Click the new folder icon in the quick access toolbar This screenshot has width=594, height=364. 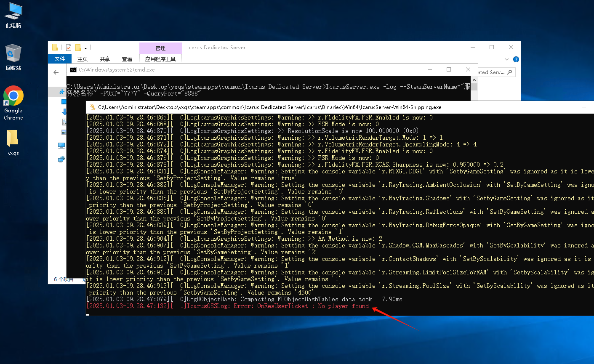point(78,48)
